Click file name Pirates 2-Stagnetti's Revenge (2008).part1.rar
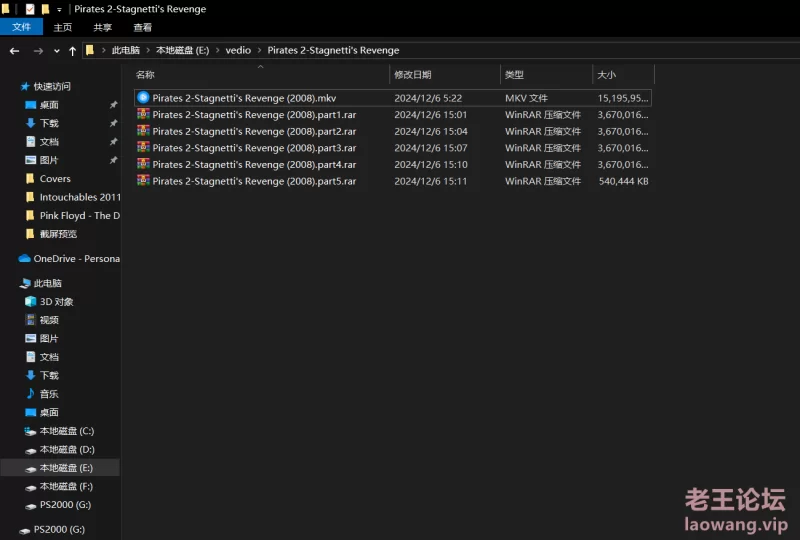 coord(254,115)
